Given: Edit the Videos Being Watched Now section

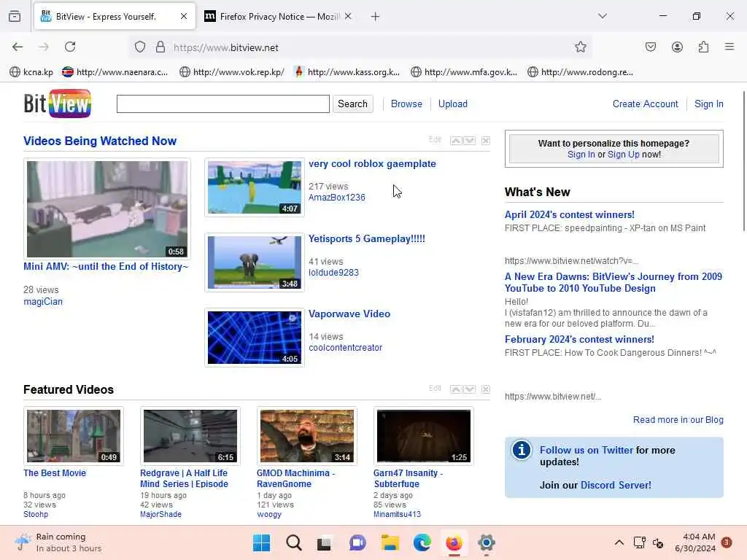Looking at the screenshot, I should 435,139.
